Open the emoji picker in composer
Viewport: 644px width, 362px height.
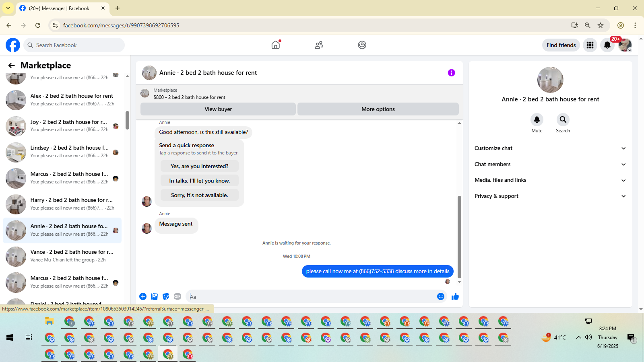click(441, 296)
